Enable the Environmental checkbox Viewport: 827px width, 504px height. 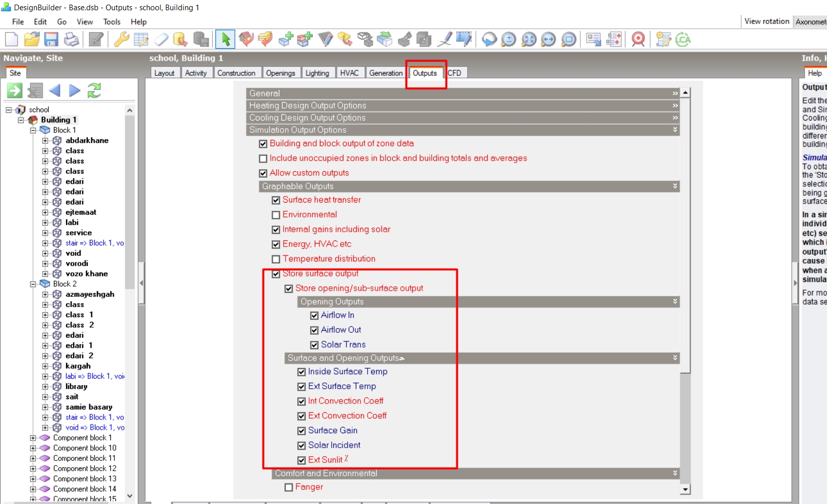(x=276, y=215)
